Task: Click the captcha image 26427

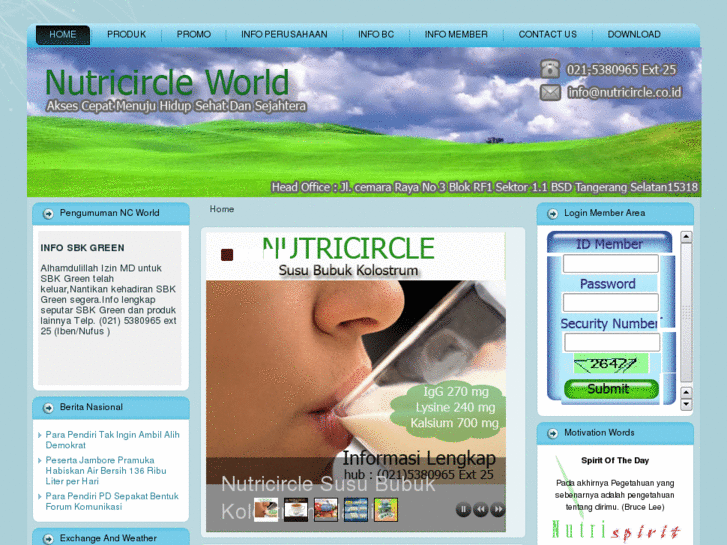Action: tap(611, 364)
